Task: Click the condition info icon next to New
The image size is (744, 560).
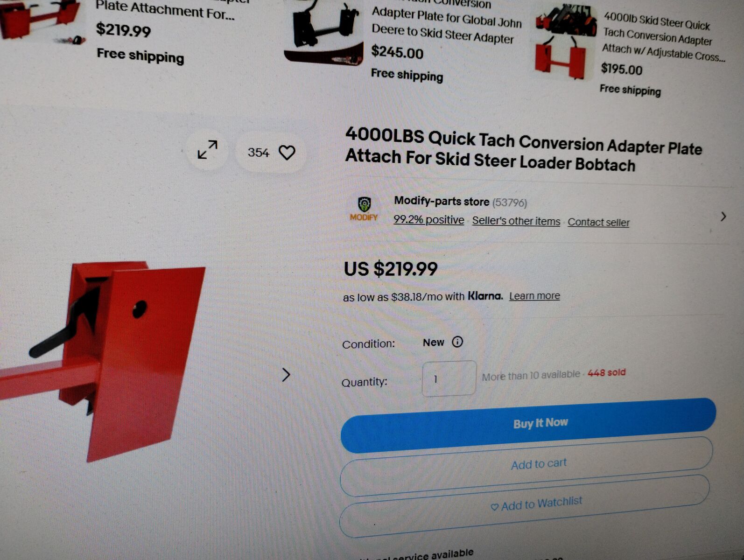Action: [x=457, y=342]
